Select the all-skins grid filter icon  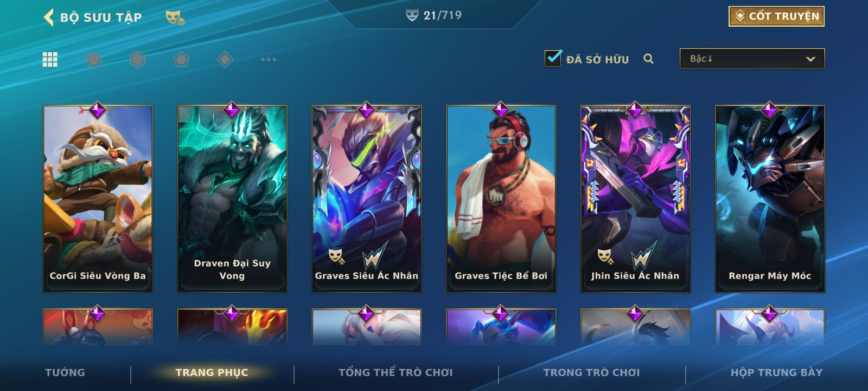[50, 59]
